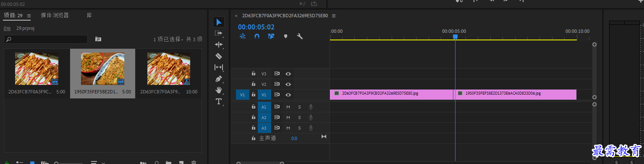Select the Pen tool
The width and height of the screenshot is (644, 164).
point(219,79)
